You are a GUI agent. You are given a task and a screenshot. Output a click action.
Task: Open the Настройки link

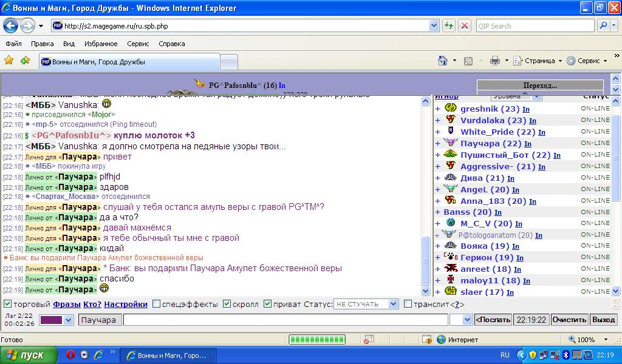point(126,304)
